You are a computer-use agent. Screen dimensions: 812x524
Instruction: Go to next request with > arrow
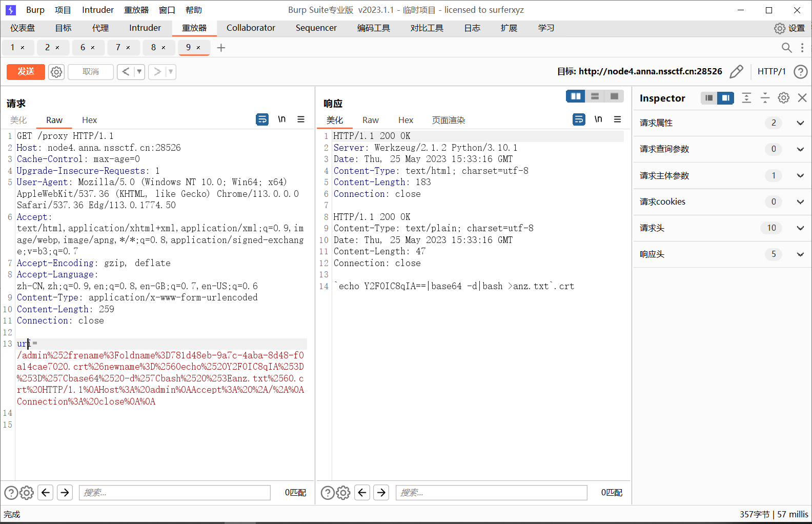tap(157, 72)
